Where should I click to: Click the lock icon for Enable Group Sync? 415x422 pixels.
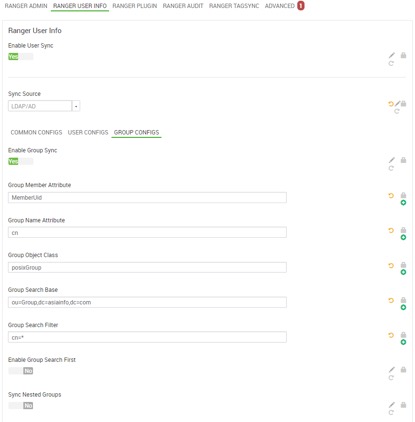pyautogui.click(x=403, y=160)
